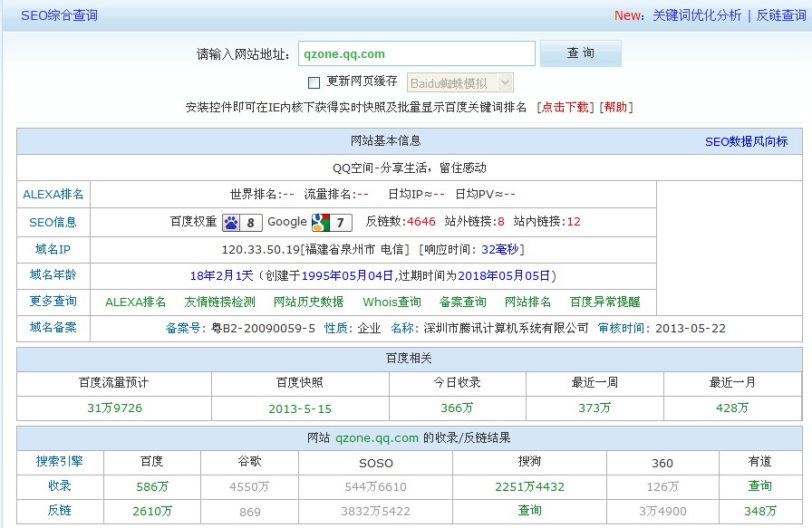Open 网站排名 link

(527, 302)
